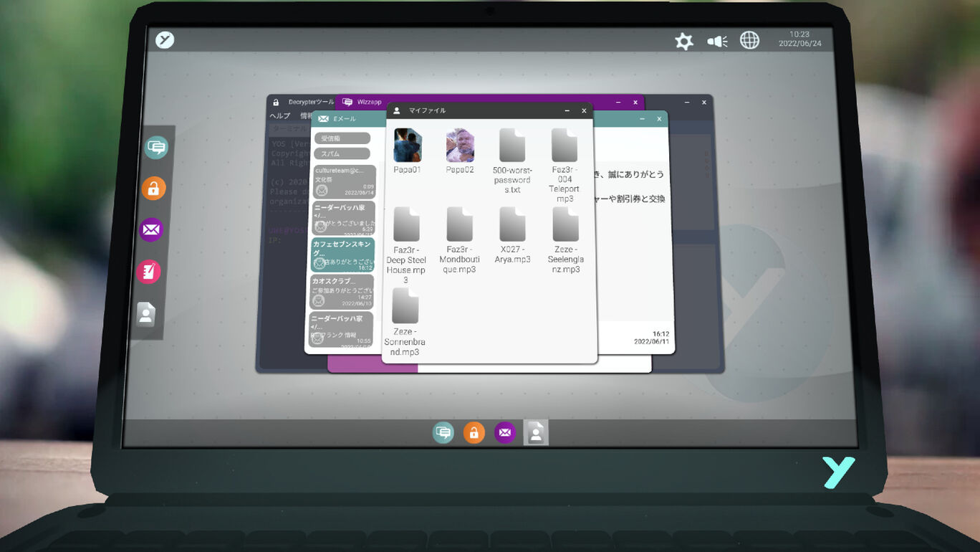Click the Decrypterツール window title
The height and width of the screenshot is (552, 980).
pyautogui.click(x=311, y=103)
